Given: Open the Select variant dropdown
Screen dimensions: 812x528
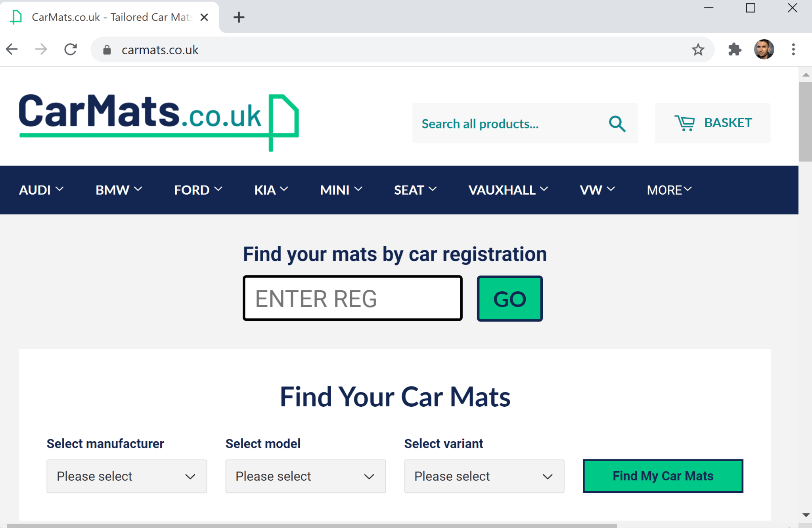Looking at the screenshot, I should point(485,476).
